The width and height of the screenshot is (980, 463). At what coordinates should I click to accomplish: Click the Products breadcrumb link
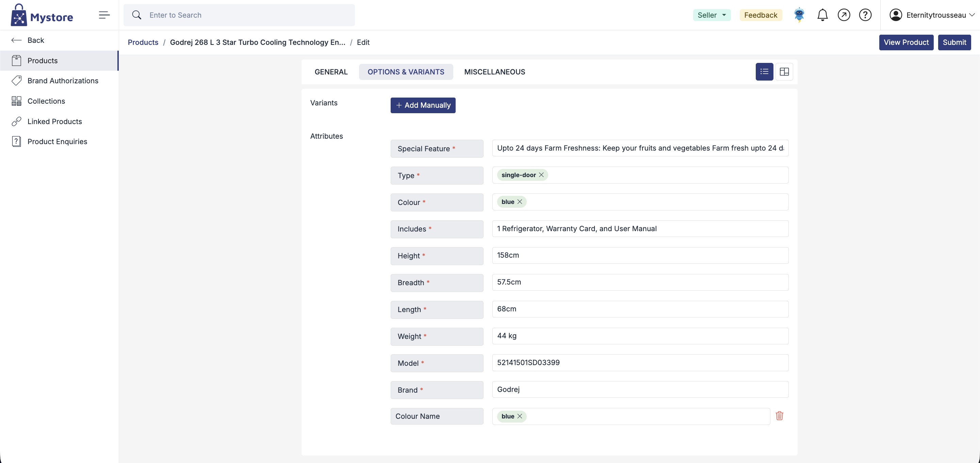point(143,42)
